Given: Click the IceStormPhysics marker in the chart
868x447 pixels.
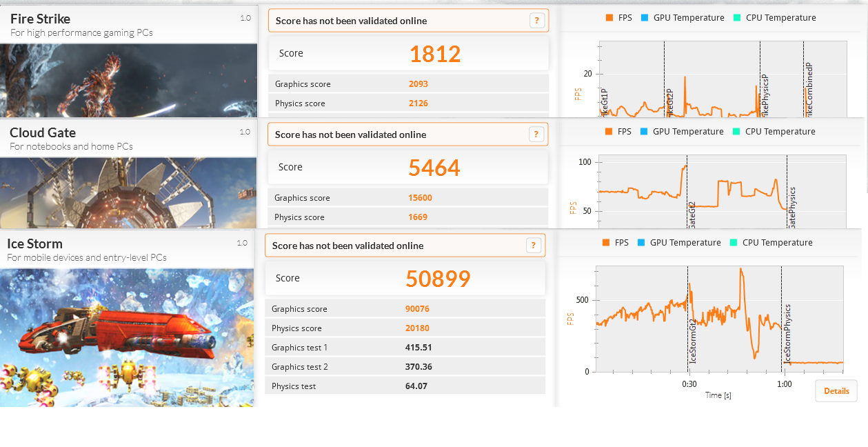Looking at the screenshot, I should tap(787, 334).
